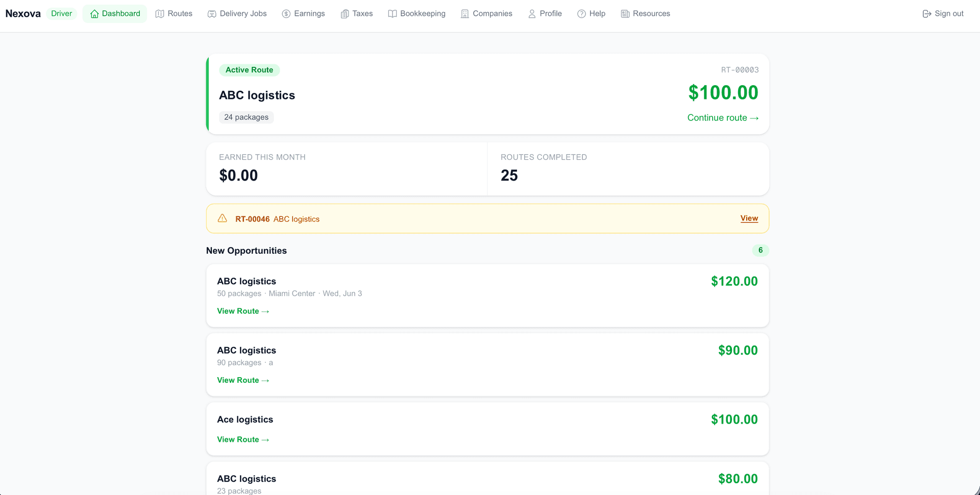Click the Earnings dollar coin icon
Viewport: 980px width, 495px height.
pyautogui.click(x=286, y=14)
